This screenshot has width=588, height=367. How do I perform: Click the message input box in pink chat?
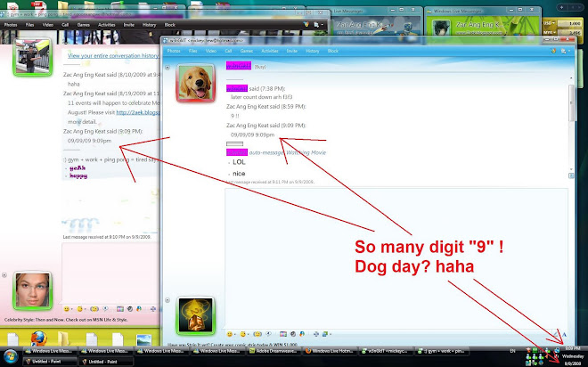pyautogui.click(x=111, y=273)
